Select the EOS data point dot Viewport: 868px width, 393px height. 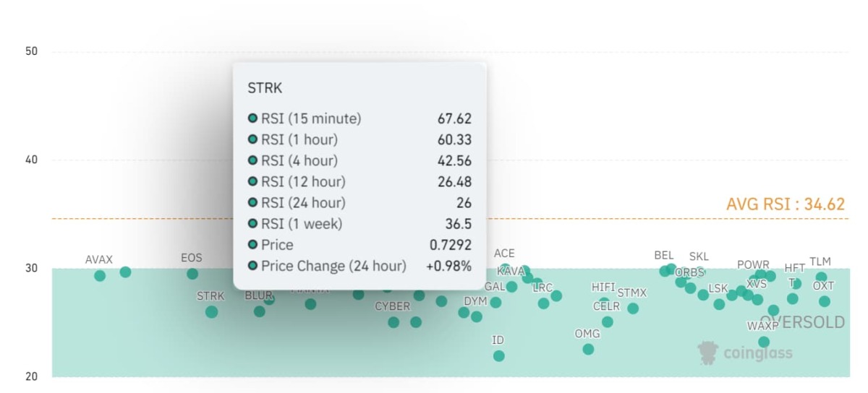192,274
